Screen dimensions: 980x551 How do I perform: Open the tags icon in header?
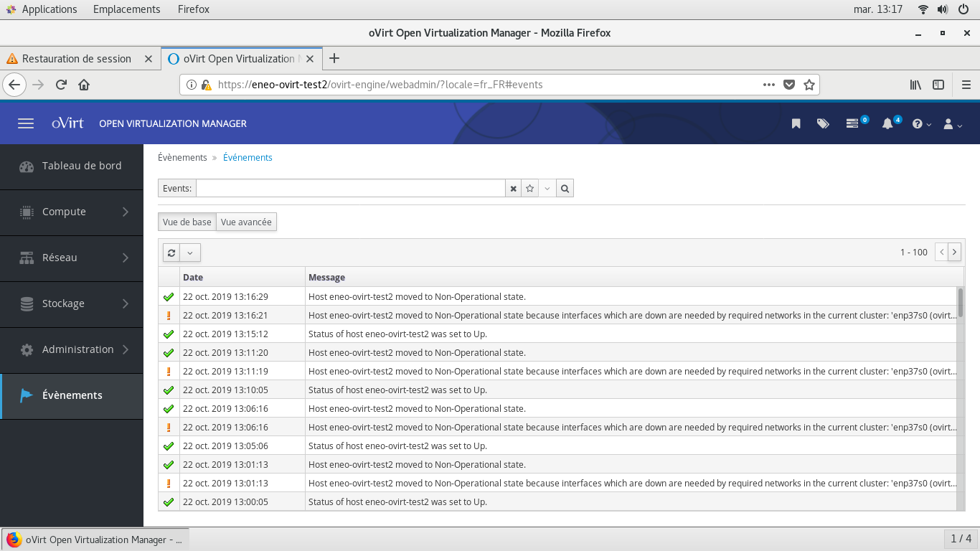(823, 123)
